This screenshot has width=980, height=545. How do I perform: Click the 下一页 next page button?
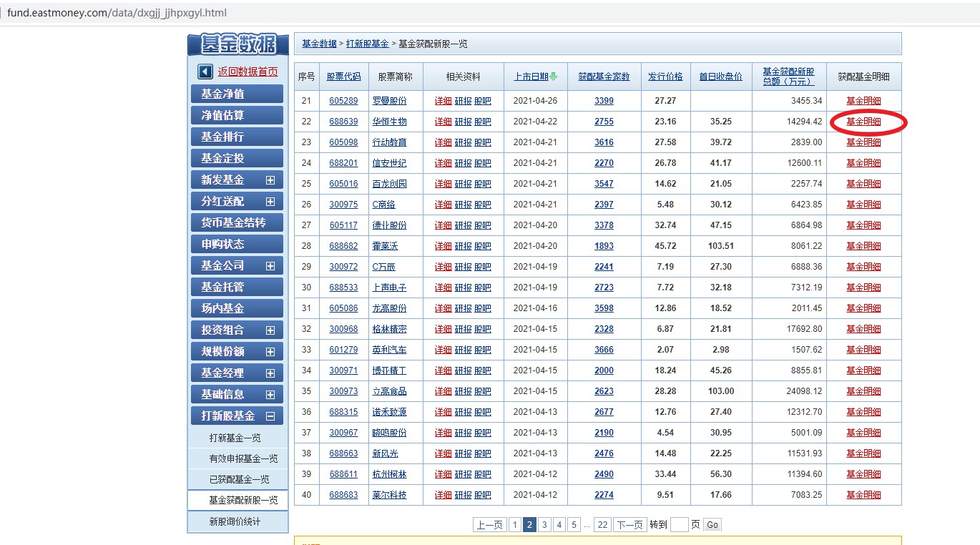629,525
